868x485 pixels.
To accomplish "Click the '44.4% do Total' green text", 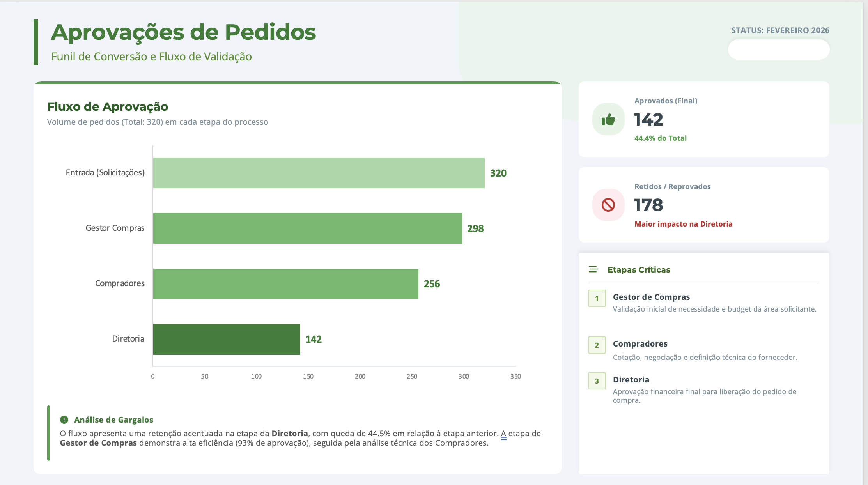I will point(661,138).
